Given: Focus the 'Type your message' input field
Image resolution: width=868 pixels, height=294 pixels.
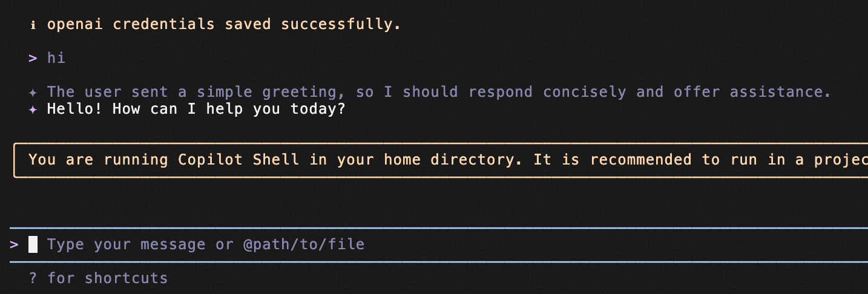Looking at the screenshot, I should 439,244.
